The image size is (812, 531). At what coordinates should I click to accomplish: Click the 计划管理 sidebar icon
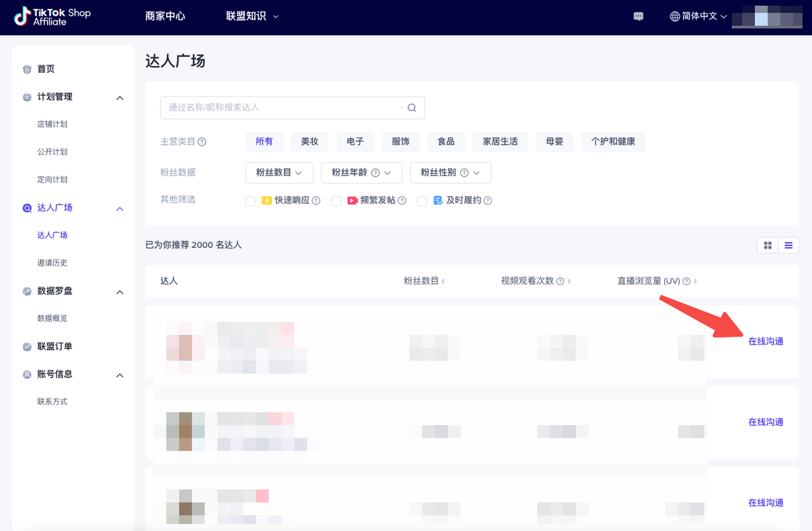(x=26, y=96)
